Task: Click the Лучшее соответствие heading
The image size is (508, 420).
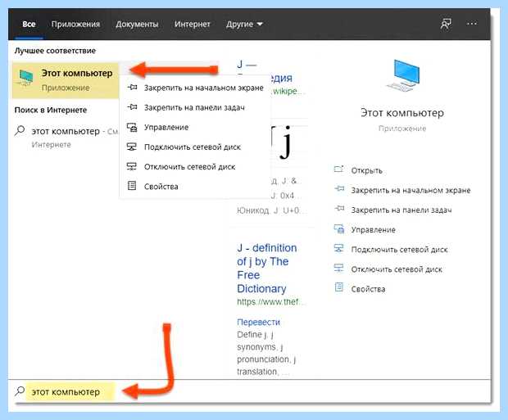Action: point(55,51)
